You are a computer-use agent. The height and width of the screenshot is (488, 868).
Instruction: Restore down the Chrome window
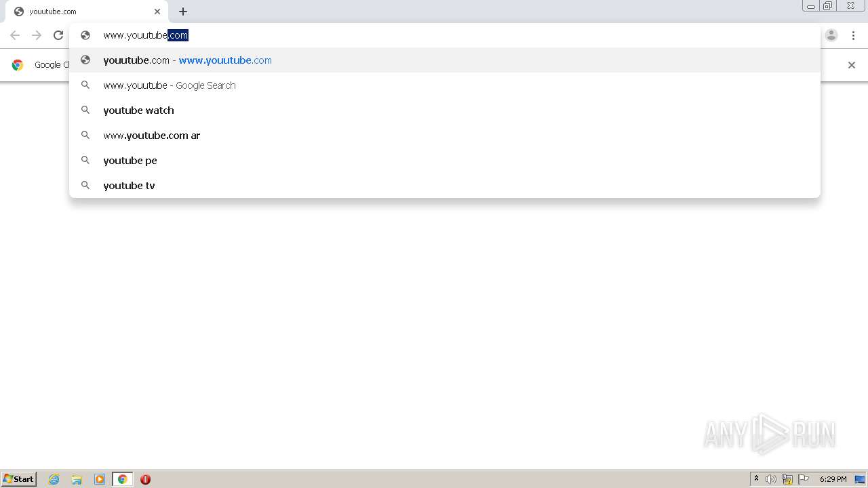point(827,5)
